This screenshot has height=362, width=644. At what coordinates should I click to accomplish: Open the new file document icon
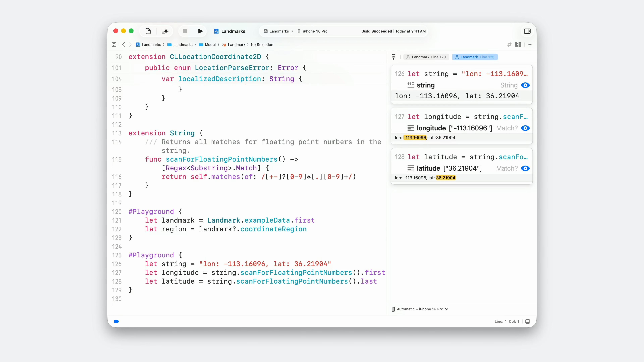tap(148, 31)
